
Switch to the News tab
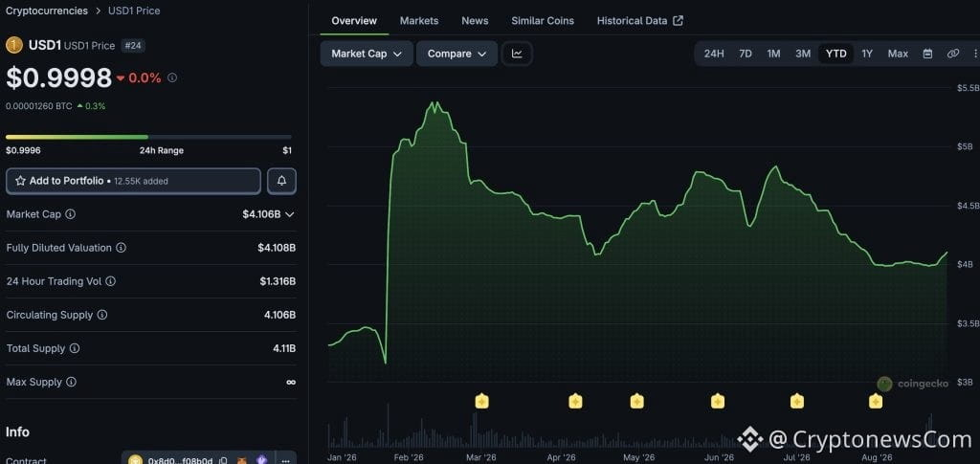click(x=475, y=21)
